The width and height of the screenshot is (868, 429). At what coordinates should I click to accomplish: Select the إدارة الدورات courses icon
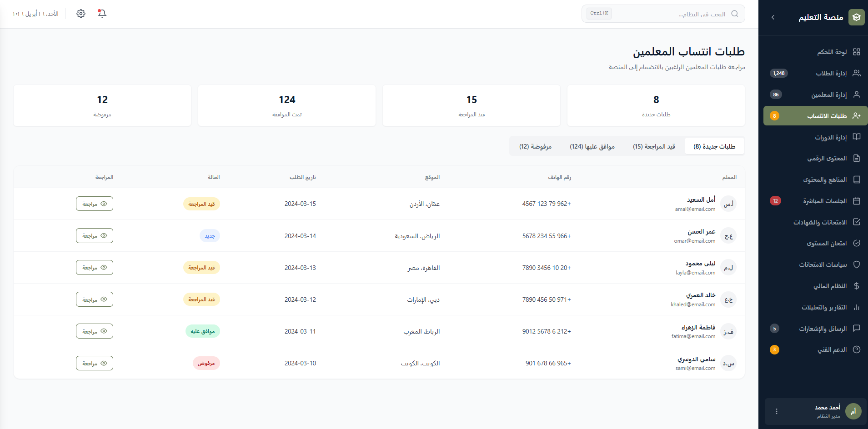[x=857, y=137]
